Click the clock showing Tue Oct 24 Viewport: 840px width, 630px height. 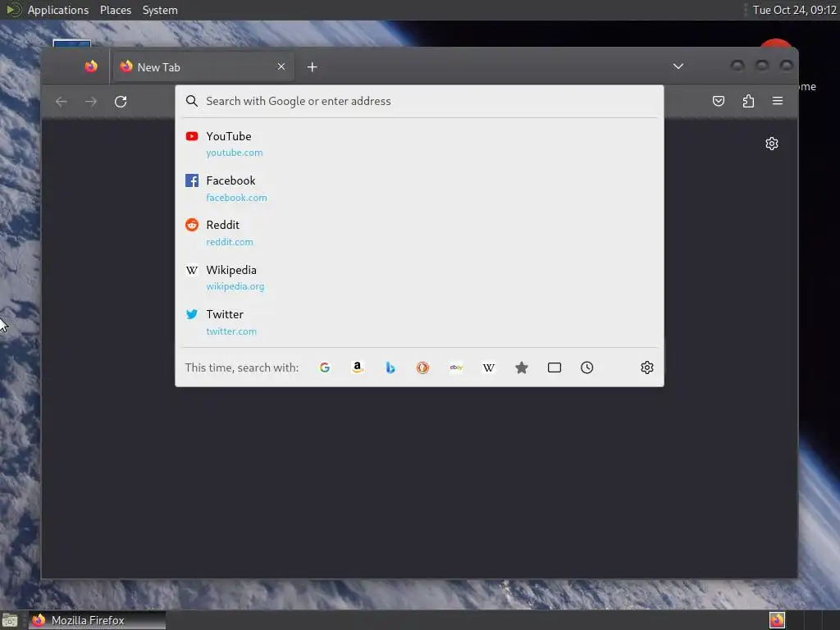click(794, 10)
